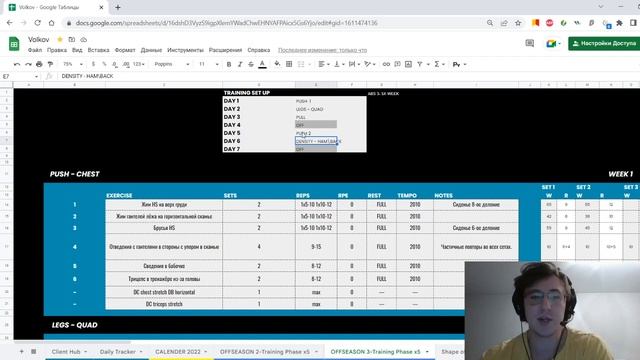Open horizontal align dropdown
640x360 pixels.
coord(324,64)
